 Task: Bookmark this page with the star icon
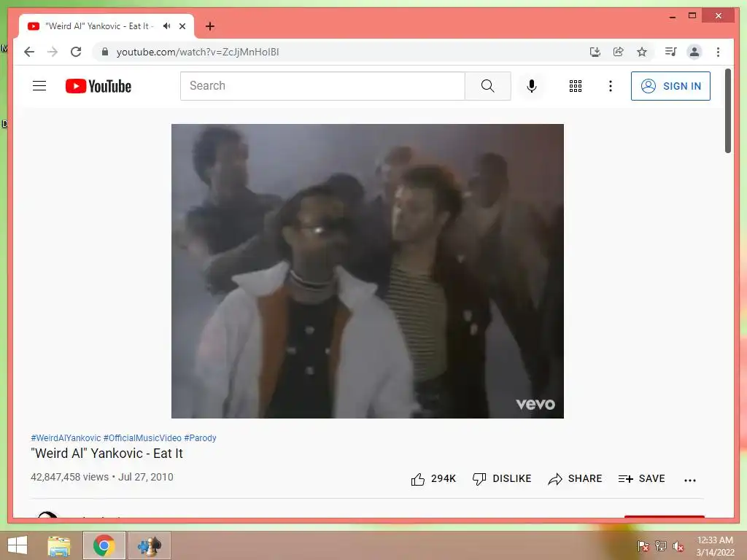tap(642, 52)
